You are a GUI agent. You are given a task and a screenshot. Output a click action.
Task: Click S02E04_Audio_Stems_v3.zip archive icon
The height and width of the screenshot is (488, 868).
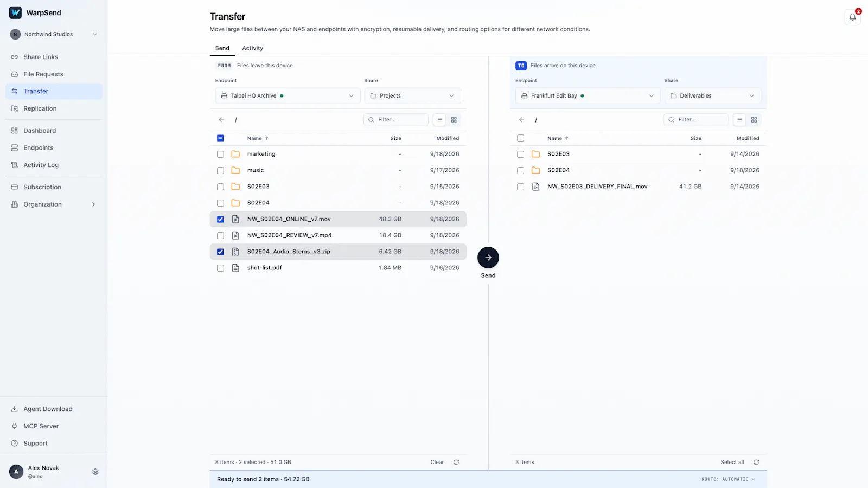pyautogui.click(x=235, y=252)
